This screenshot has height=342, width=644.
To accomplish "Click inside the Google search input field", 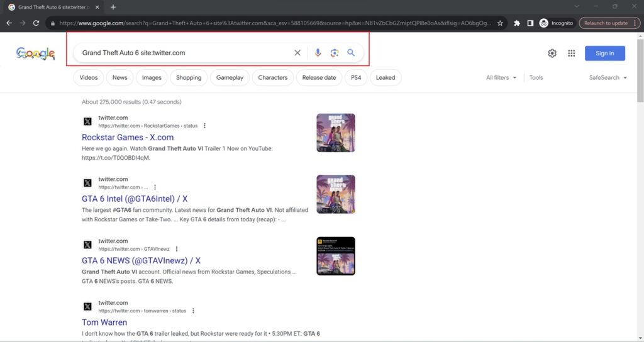I will [x=185, y=53].
